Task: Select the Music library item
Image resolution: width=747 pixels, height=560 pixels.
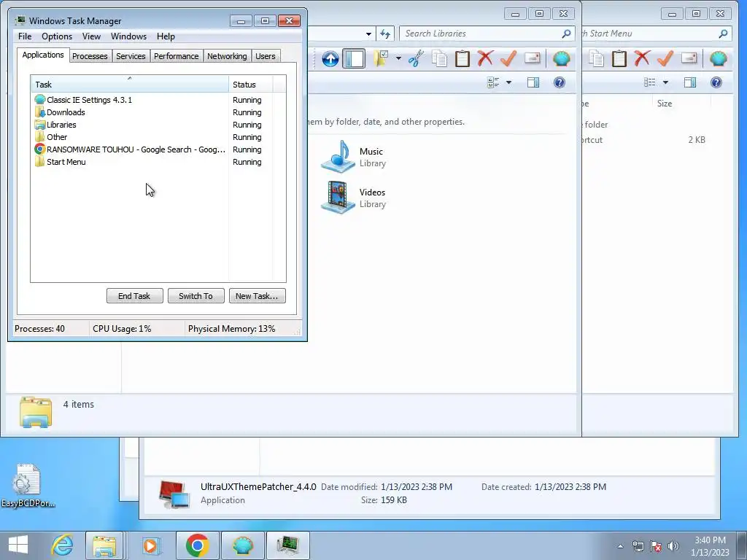Action: click(x=354, y=157)
